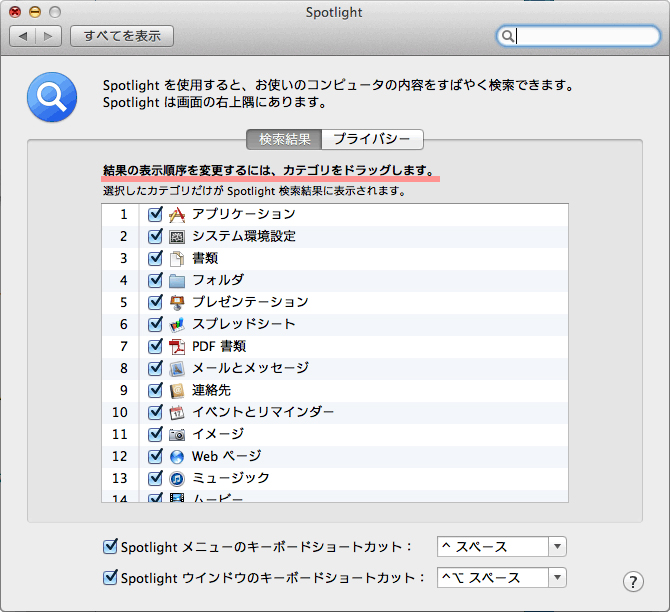
Task: Disable the Web ページ checkbox
Action: [155, 456]
